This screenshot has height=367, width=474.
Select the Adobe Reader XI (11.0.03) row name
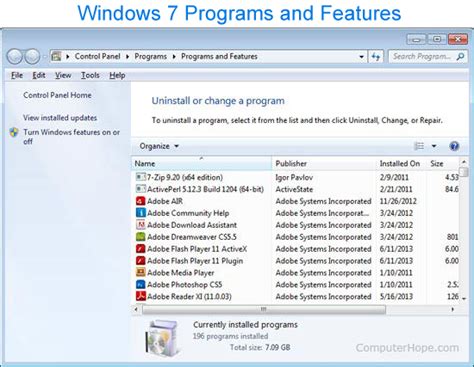click(189, 296)
